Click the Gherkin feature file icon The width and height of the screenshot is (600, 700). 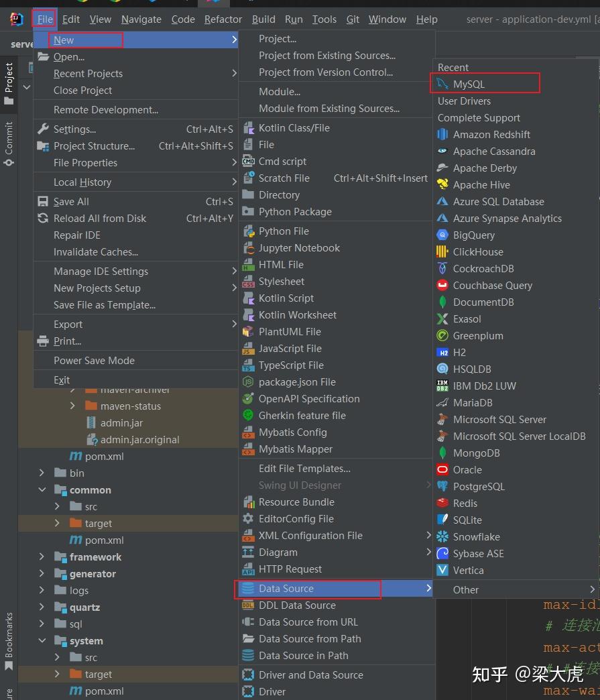248,416
